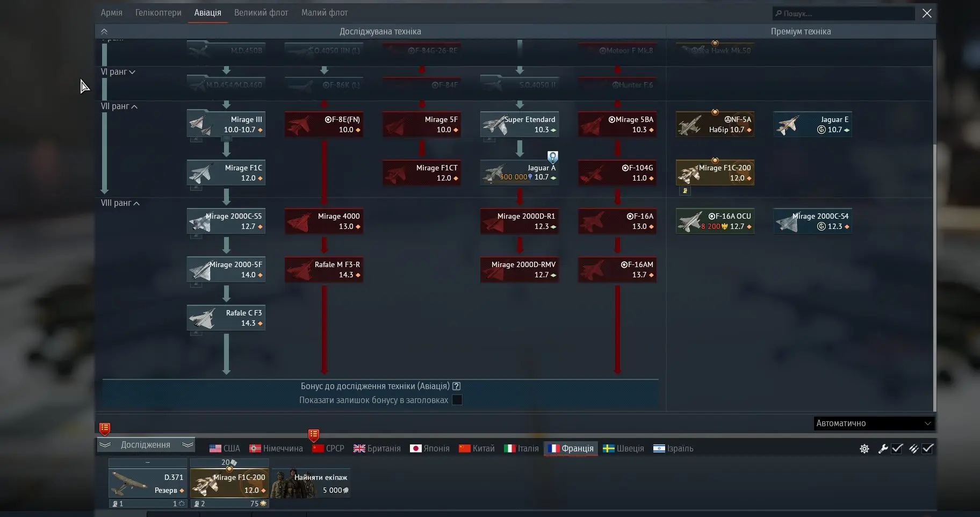Click the search field 'Пошук...'
This screenshot has height=517, width=980.
[844, 13]
